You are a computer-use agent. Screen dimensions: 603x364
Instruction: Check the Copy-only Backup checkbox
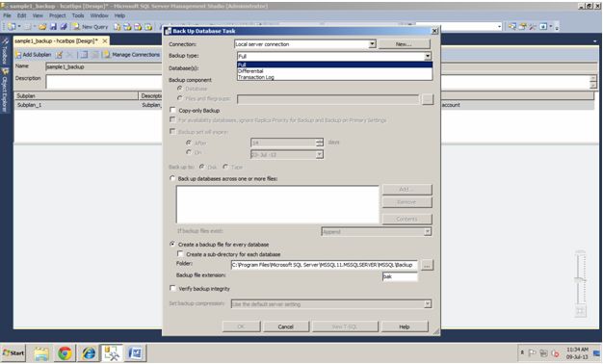click(x=172, y=110)
